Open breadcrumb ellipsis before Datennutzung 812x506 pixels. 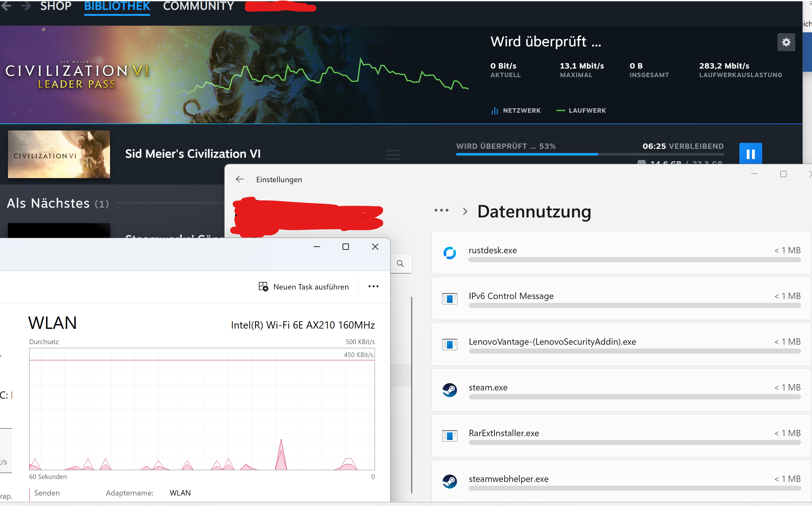pos(441,210)
